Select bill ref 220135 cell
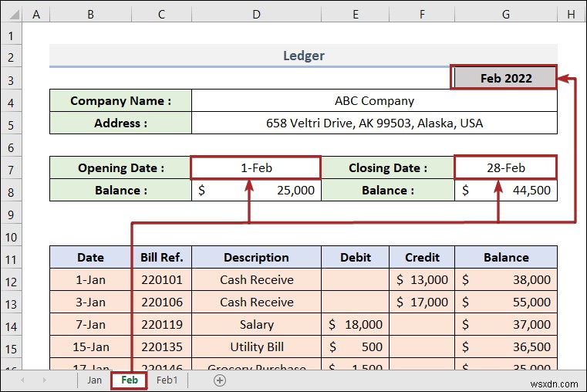The height and width of the screenshot is (392, 587). click(162, 346)
